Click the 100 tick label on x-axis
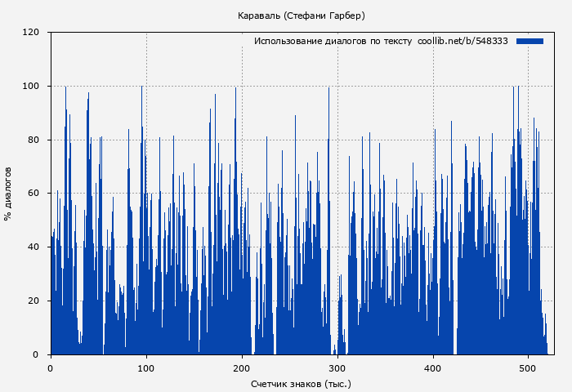This screenshot has height=392, width=572. click(146, 367)
